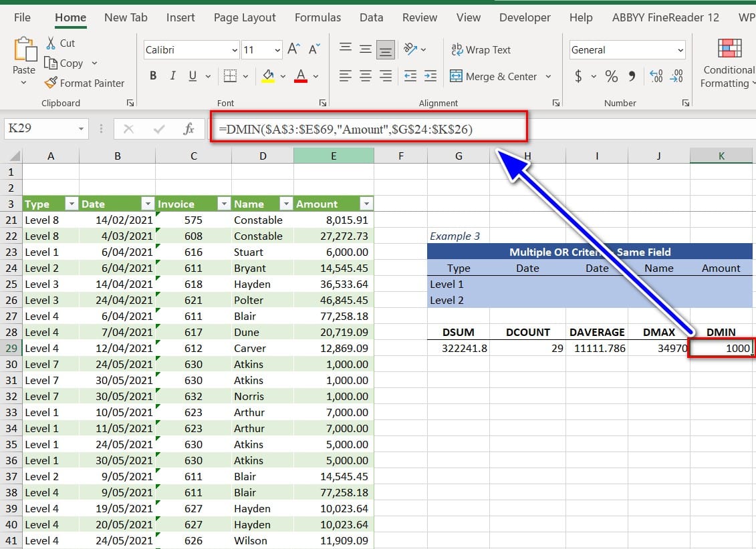
Task: Toggle Wrap Text on
Action: [481, 49]
